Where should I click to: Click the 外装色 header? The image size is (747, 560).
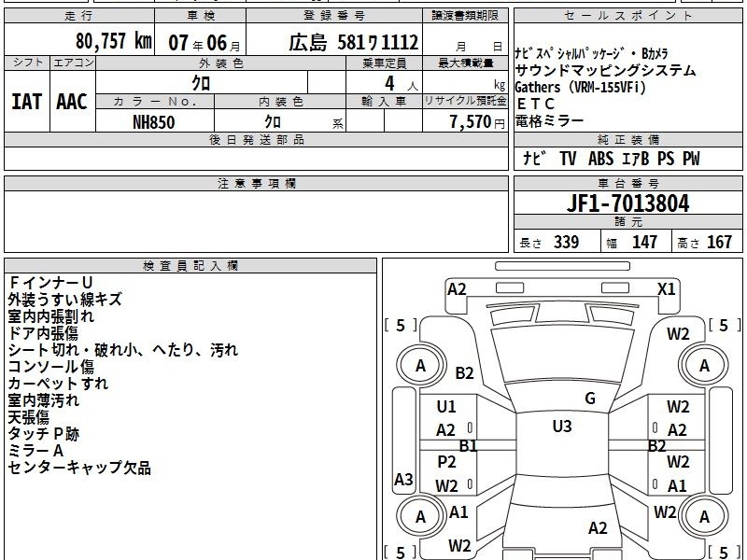point(220,63)
